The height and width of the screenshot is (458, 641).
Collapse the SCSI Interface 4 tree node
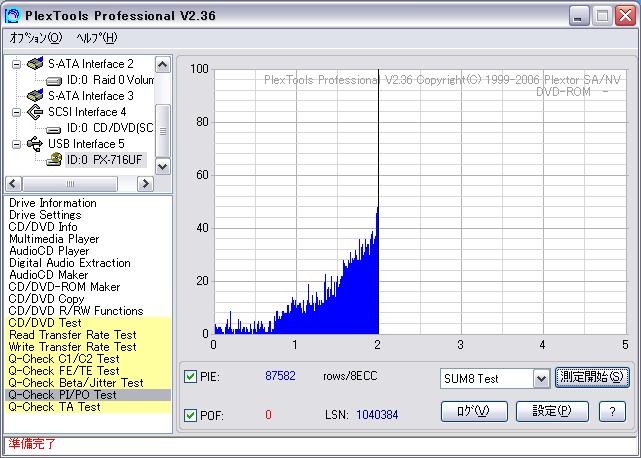16,112
